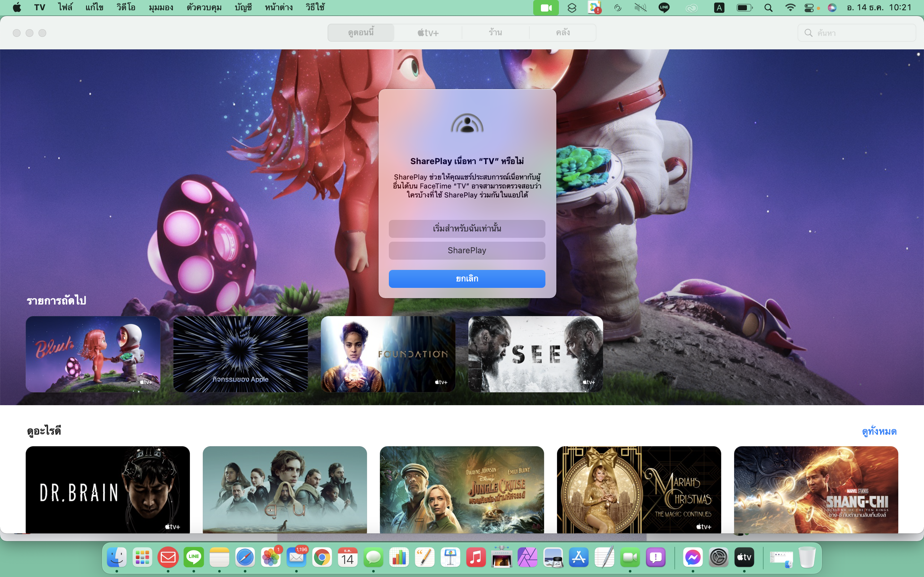Viewport: 924px width, 577px height.
Task: Open the ไฟล์ menu in the menu bar
Action: [x=65, y=8]
